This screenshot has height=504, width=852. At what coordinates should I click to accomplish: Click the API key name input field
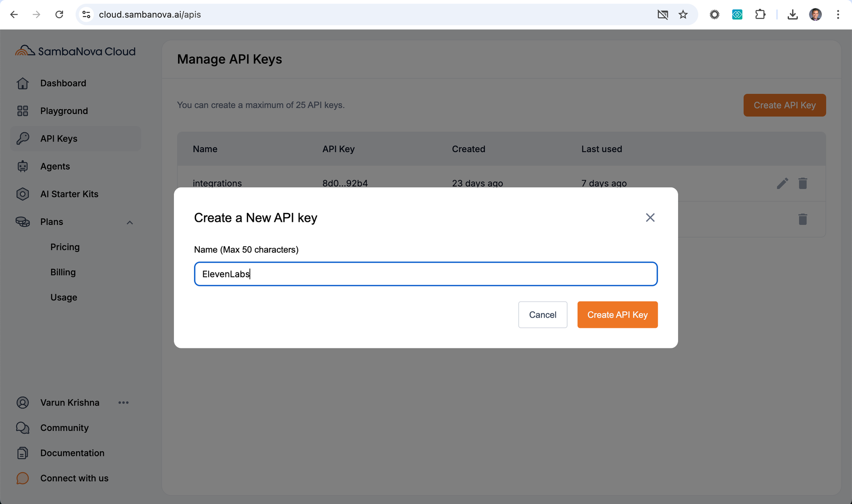[x=425, y=274]
